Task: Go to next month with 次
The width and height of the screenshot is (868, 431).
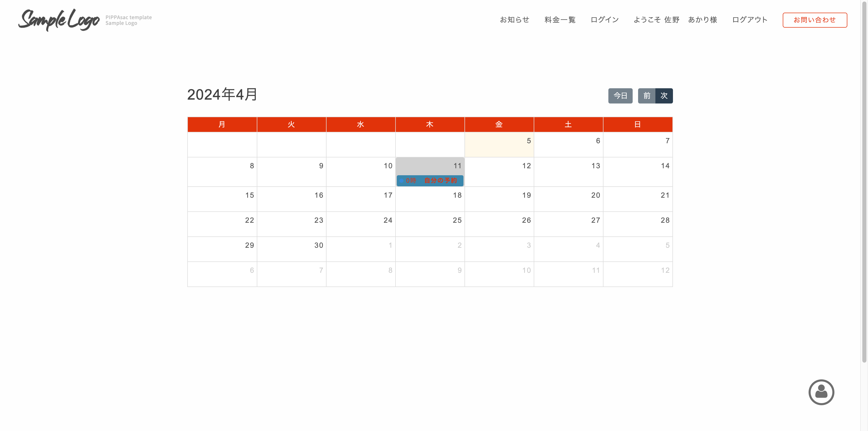Action: 664,96
